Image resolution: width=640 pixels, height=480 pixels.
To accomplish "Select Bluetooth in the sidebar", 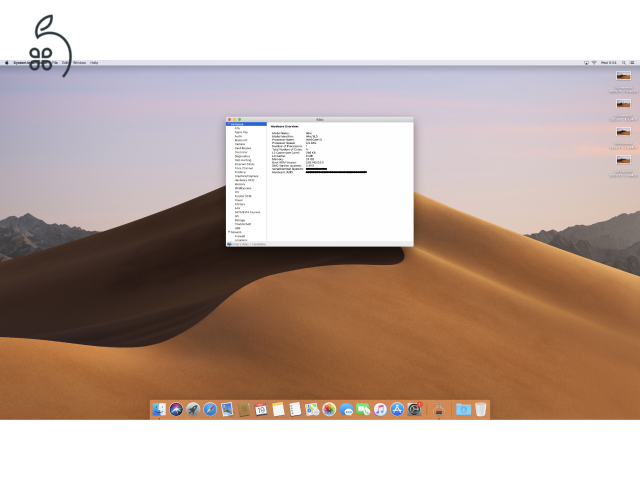I will pyautogui.click(x=241, y=140).
